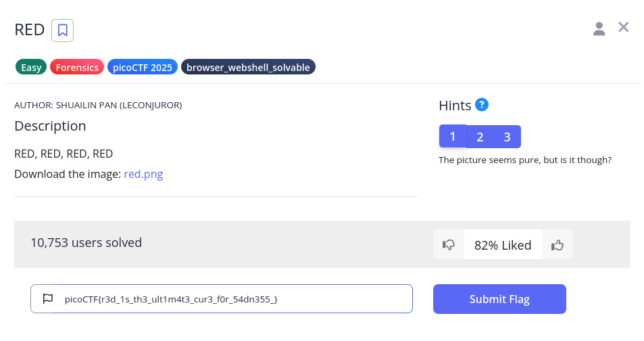Click the picoCTF 2025 event tag
This screenshot has width=644, height=341.
[x=143, y=67]
